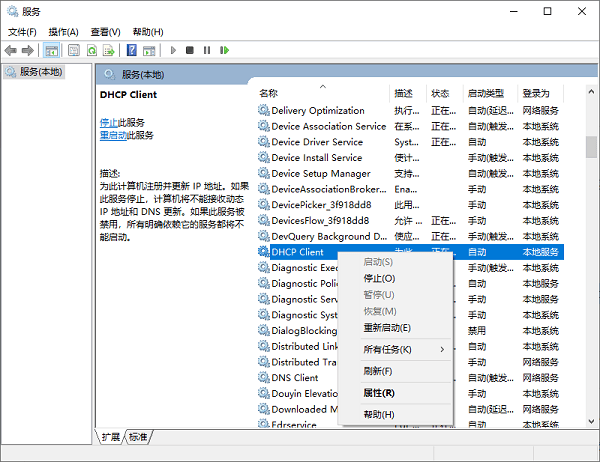600x462 pixels.
Task: Click the blue help toolbar icon
Action: (131, 50)
